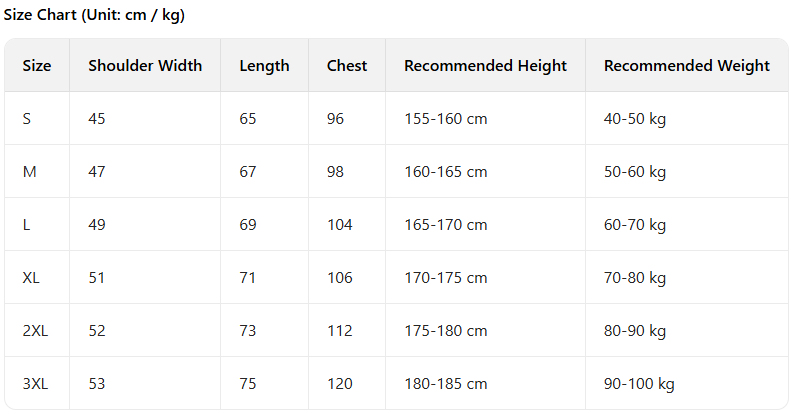This screenshot has height=414, width=793.
Task: Click the 170-175 cm height cell
Action: pyautogui.click(x=445, y=278)
